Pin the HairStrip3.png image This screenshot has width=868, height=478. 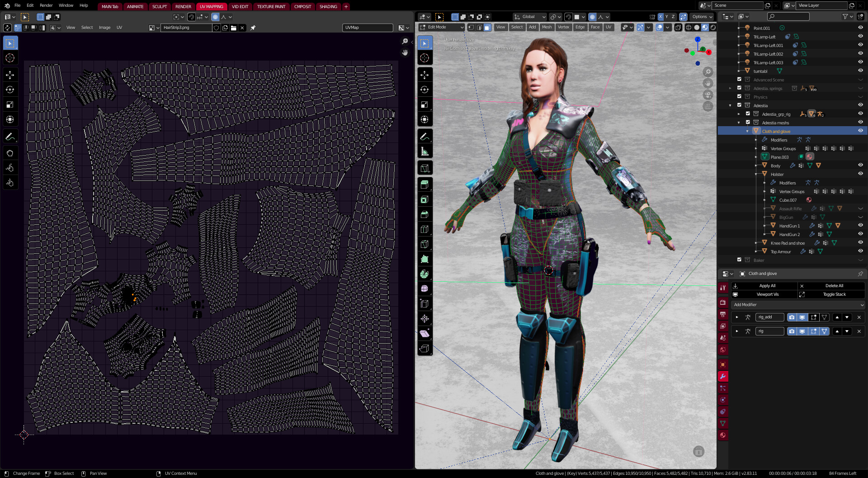coord(253,28)
